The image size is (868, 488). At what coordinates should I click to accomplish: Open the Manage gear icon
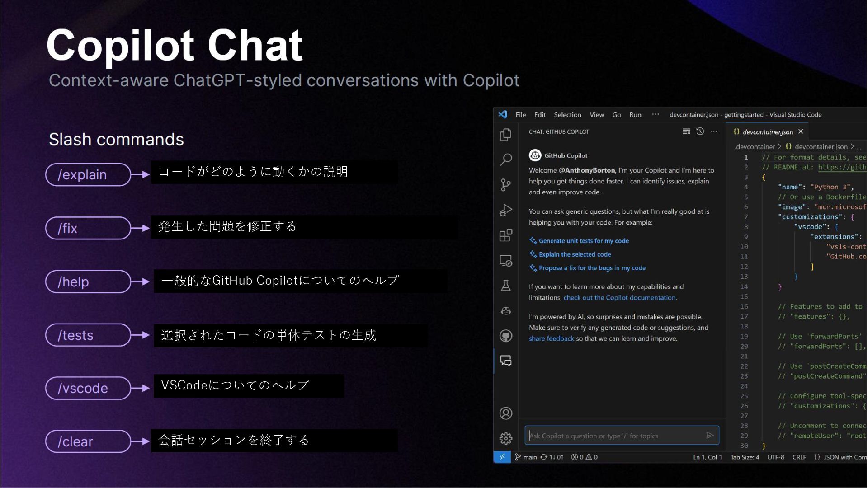click(x=506, y=438)
